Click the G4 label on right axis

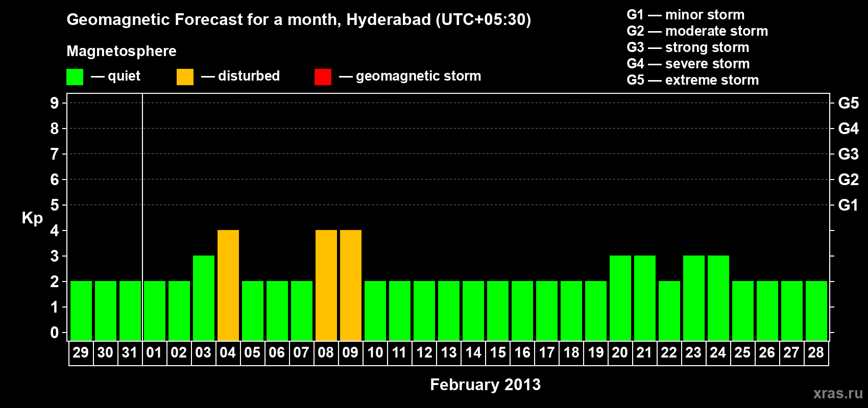[x=848, y=129]
